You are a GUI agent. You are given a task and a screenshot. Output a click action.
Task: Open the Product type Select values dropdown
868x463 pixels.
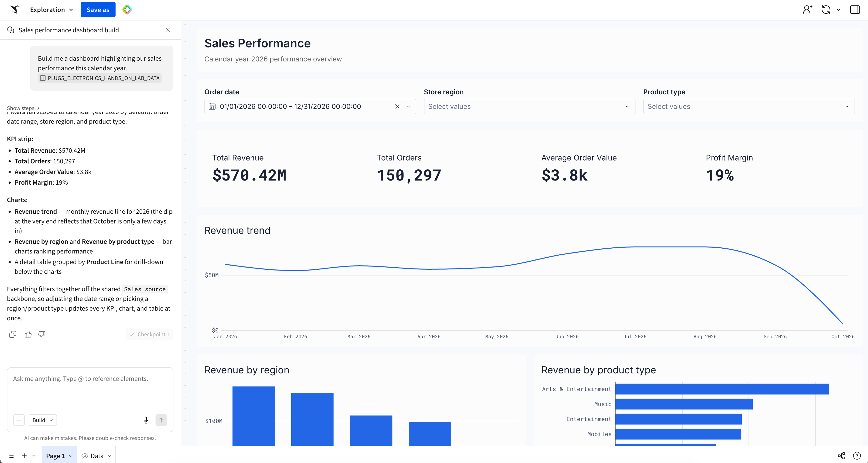(749, 106)
